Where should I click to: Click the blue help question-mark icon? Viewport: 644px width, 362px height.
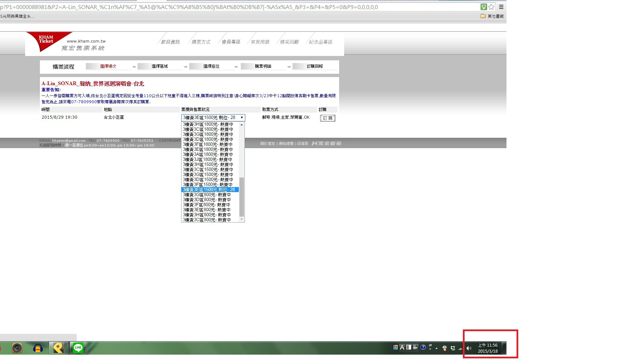tap(423, 347)
